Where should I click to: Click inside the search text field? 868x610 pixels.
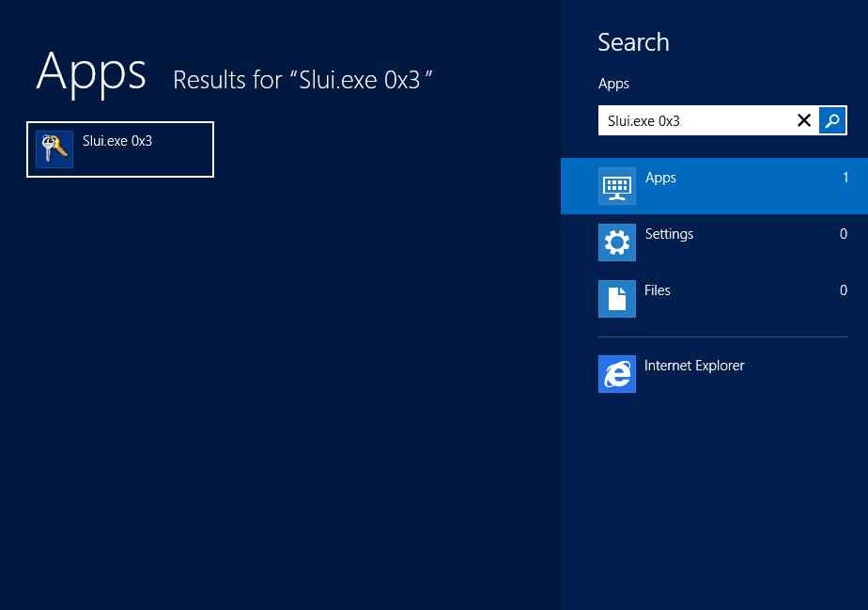point(695,120)
